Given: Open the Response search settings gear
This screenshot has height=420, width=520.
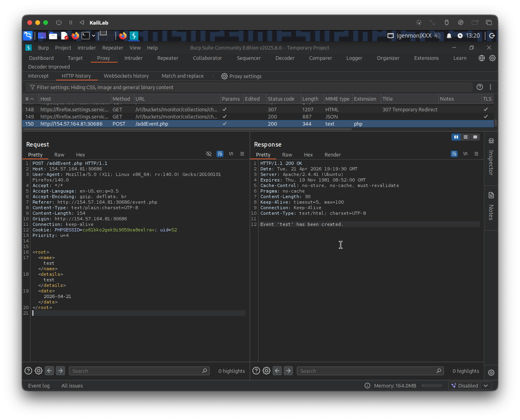Looking at the screenshot, I should pos(266,371).
